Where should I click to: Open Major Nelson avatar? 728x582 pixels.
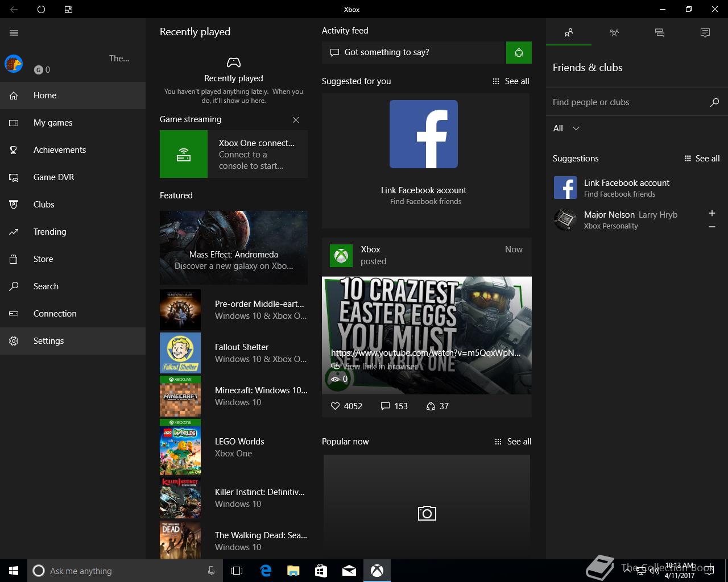point(565,219)
